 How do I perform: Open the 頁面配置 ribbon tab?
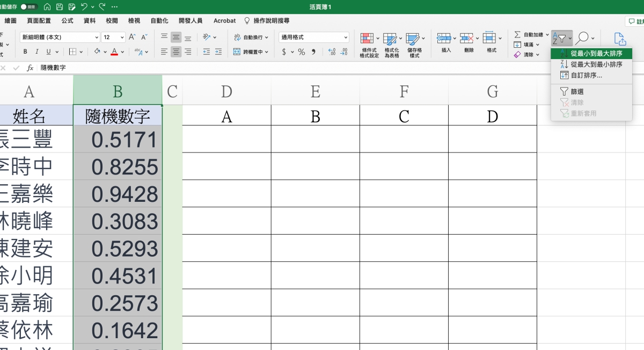39,20
